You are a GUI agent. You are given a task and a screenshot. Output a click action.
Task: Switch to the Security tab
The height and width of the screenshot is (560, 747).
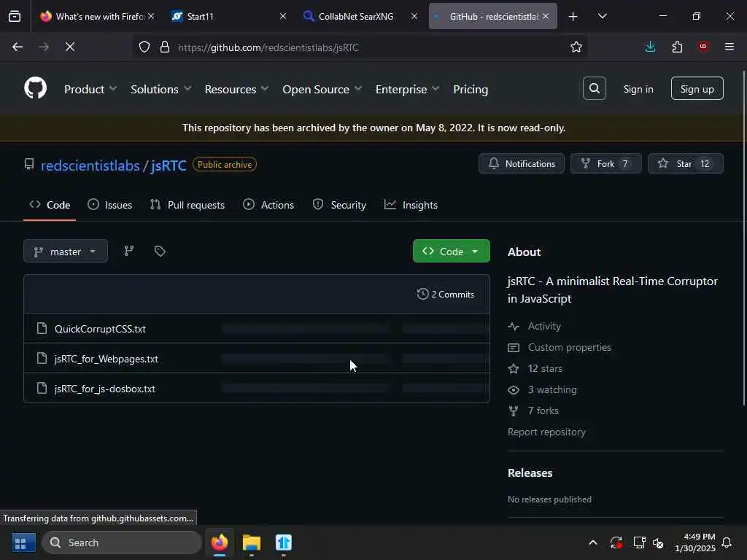pyautogui.click(x=339, y=205)
